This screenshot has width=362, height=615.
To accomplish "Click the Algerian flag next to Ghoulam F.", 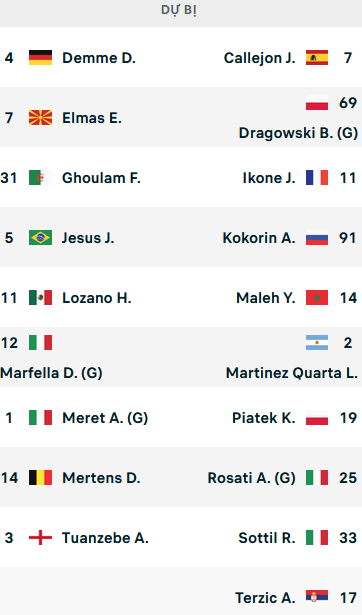I will 40,178.
